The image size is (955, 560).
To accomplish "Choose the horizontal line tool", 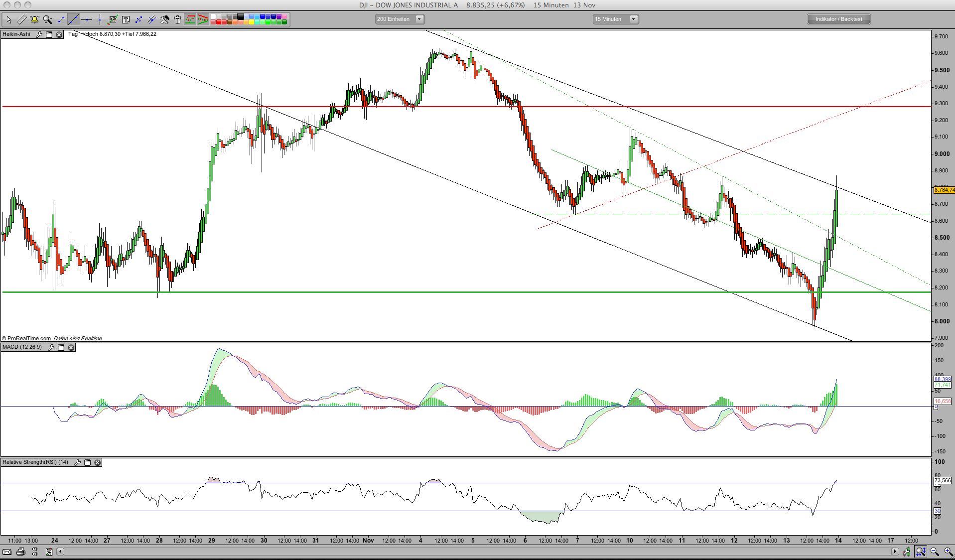I will [87, 19].
